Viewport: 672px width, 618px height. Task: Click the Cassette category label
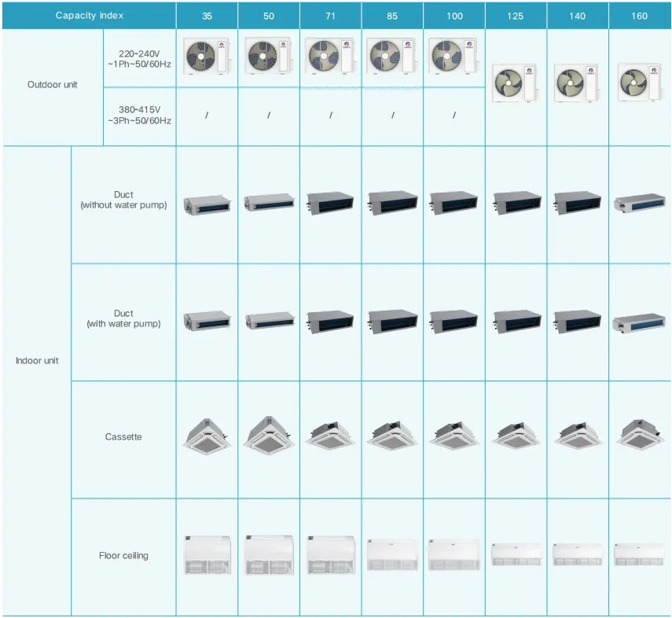[x=123, y=436]
